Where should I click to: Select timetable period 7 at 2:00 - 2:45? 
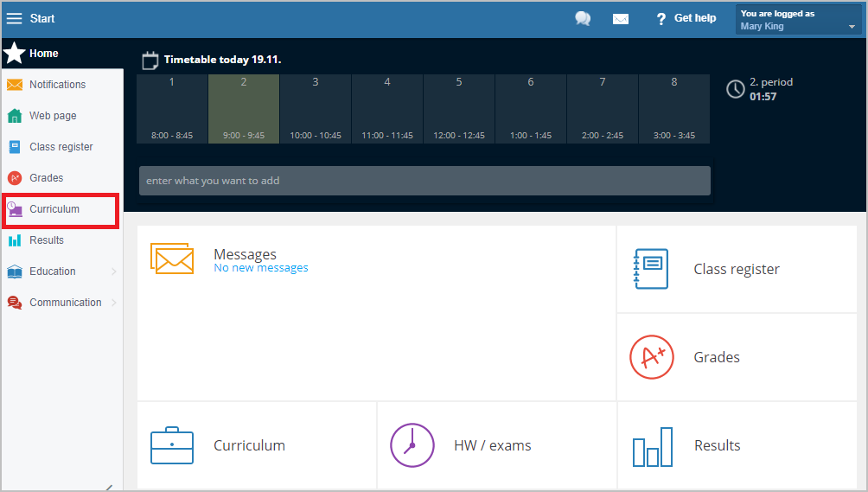pyautogui.click(x=603, y=109)
